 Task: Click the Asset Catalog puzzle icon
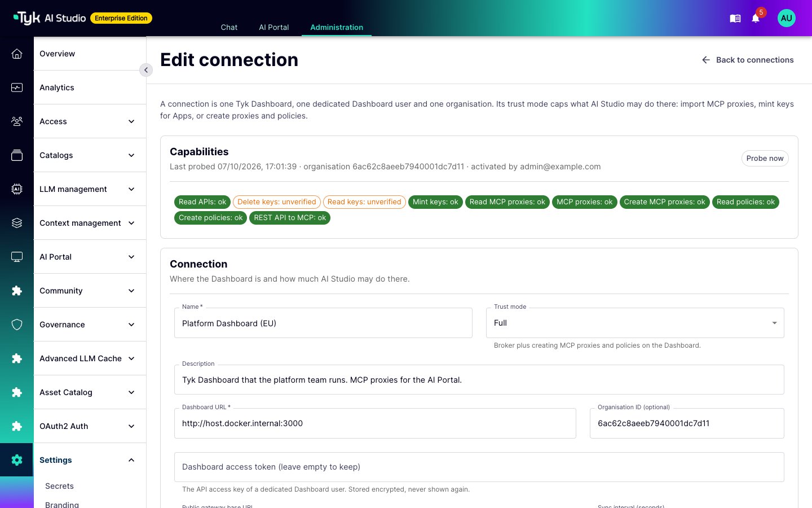(x=17, y=392)
